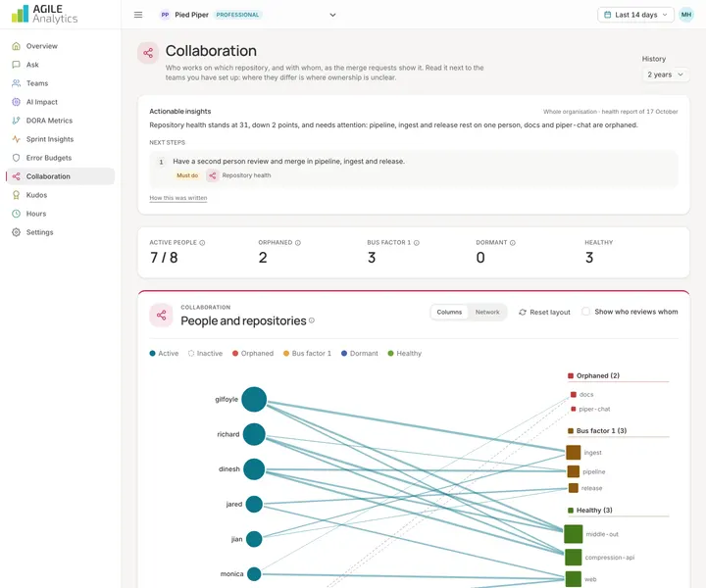Open DORA Metrics from sidebar
This screenshot has height=588, width=706.
coord(60,121)
